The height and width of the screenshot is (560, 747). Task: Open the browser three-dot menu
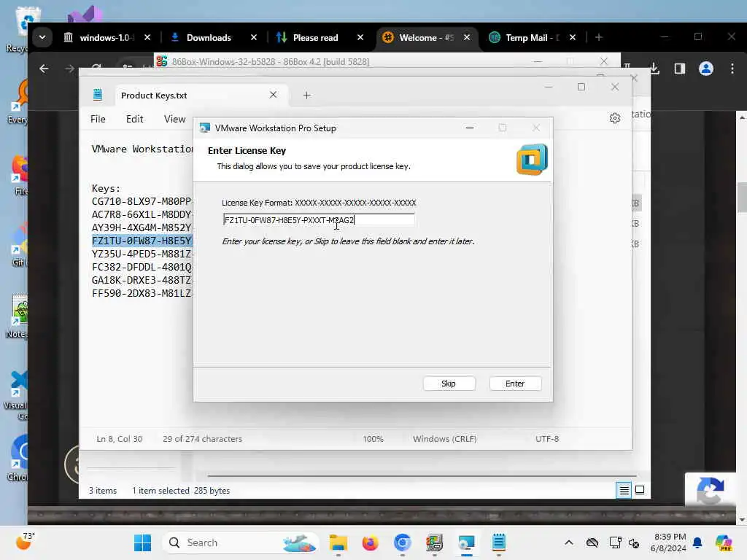click(732, 69)
